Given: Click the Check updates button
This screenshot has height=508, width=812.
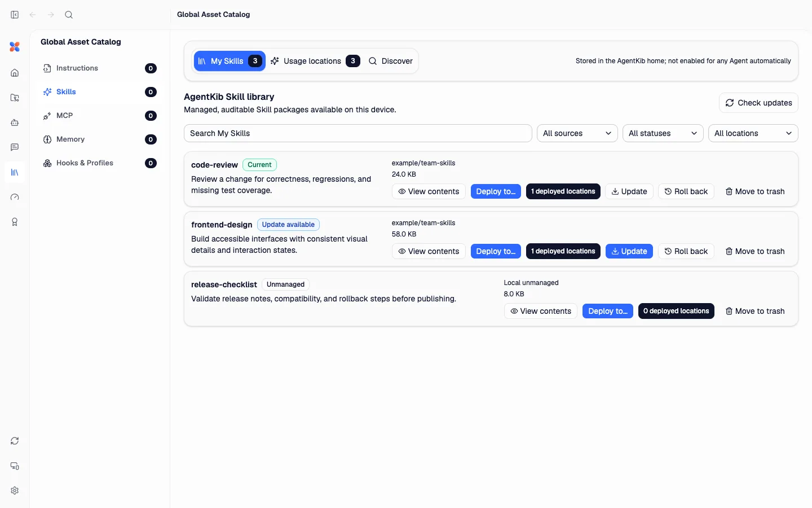Looking at the screenshot, I should point(758,103).
